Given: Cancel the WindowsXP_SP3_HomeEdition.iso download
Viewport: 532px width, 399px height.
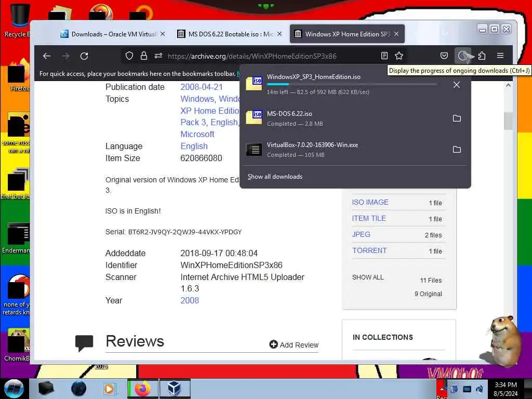Looking at the screenshot, I should pyautogui.click(x=457, y=85).
